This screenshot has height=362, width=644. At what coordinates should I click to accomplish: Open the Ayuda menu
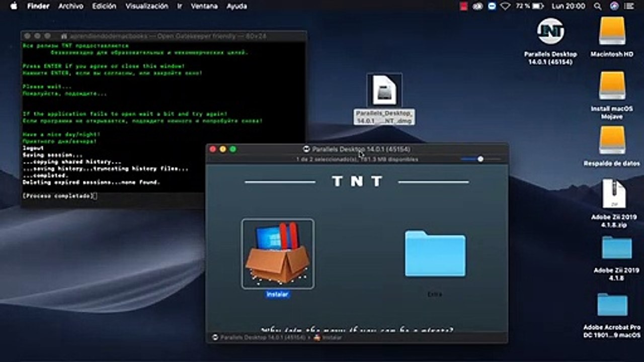(237, 6)
